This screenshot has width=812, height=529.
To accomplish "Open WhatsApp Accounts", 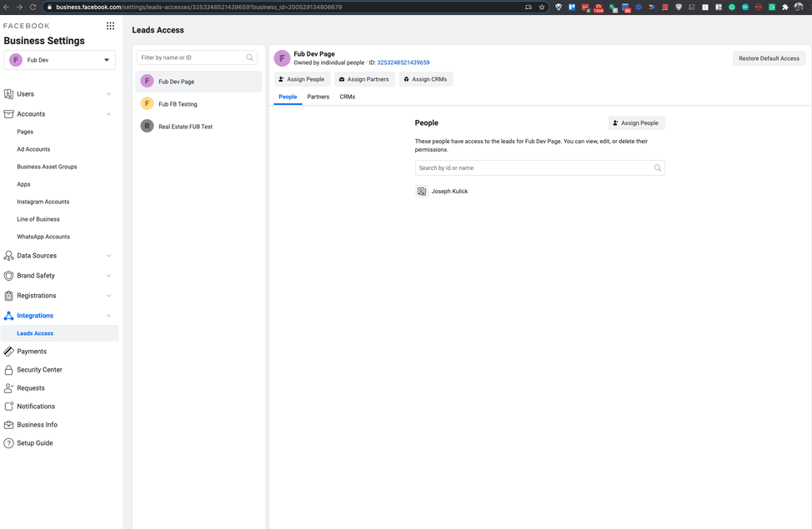I will (43, 237).
